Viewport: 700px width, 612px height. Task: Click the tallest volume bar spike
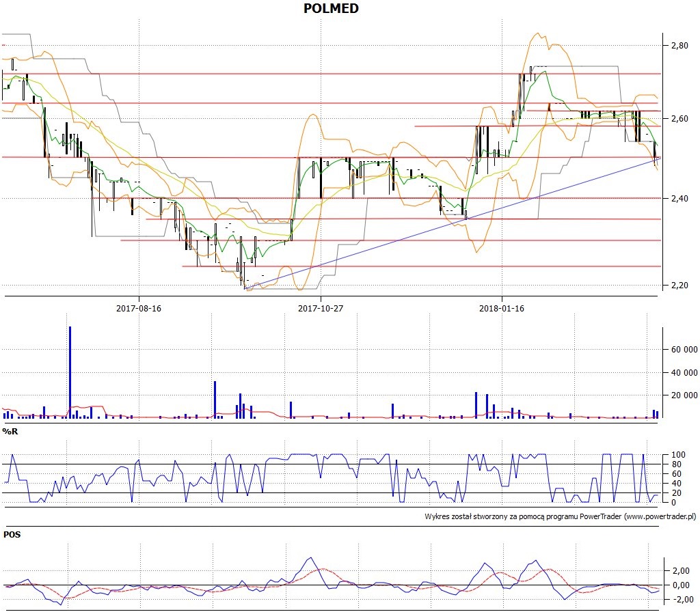click(70, 372)
